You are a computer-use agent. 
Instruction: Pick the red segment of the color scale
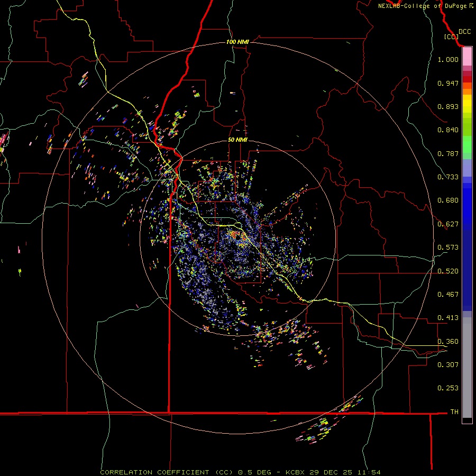click(467, 79)
